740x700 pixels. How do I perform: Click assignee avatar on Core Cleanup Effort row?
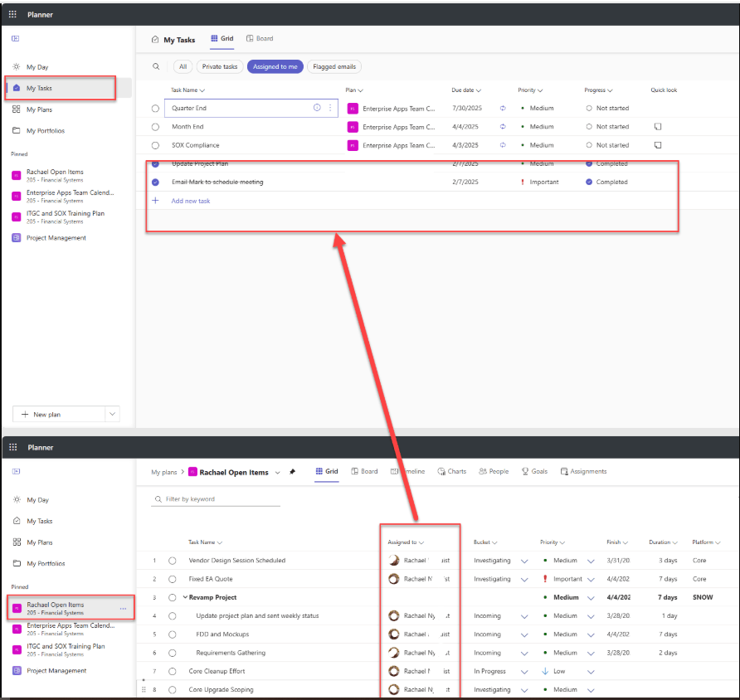pos(393,671)
